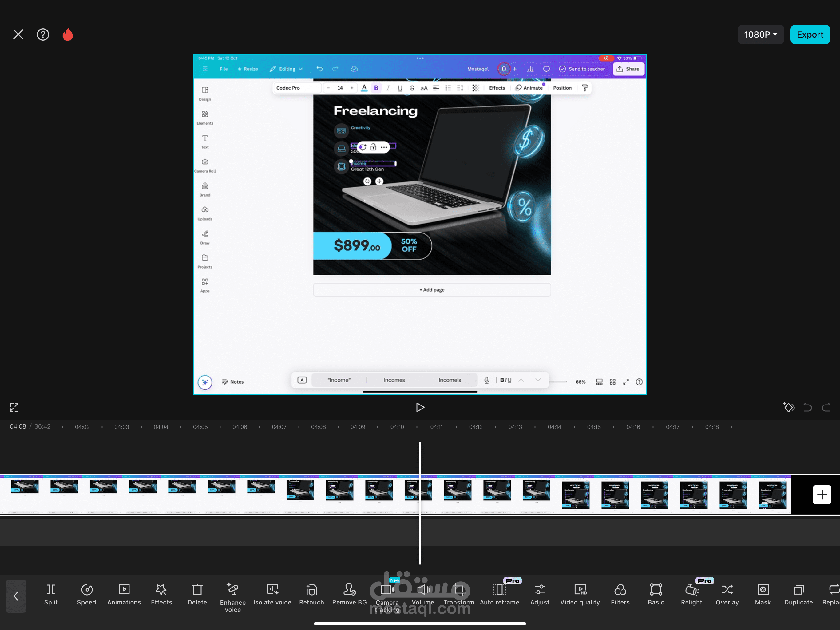Open the Remove BG tool
The height and width of the screenshot is (630, 840).
349,594
